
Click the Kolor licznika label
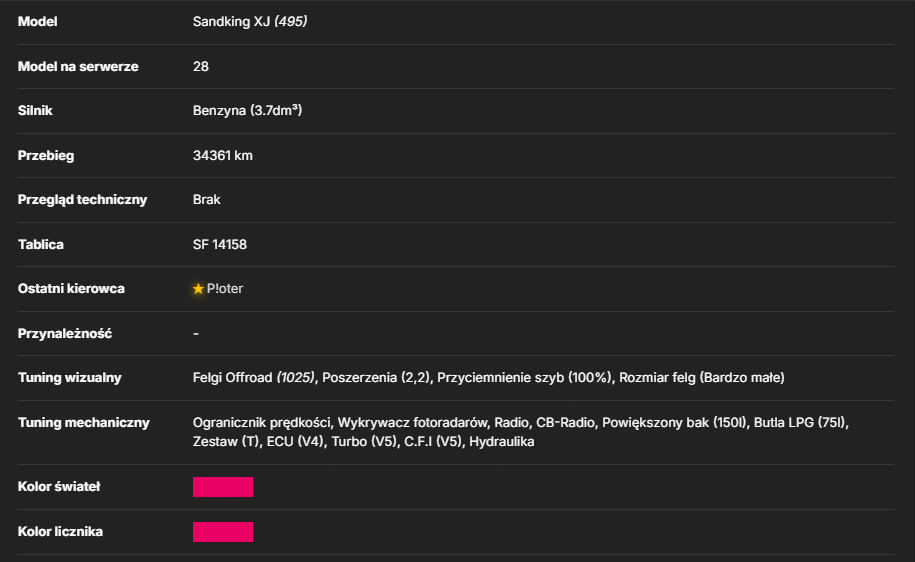60,532
